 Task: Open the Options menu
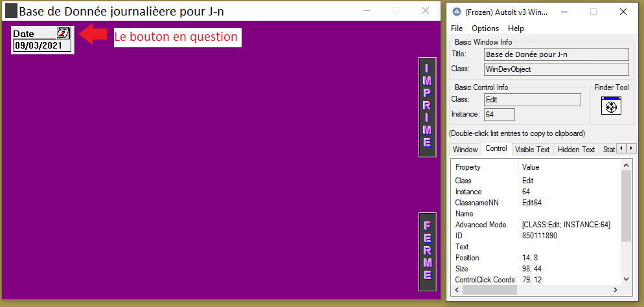(x=485, y=28)
